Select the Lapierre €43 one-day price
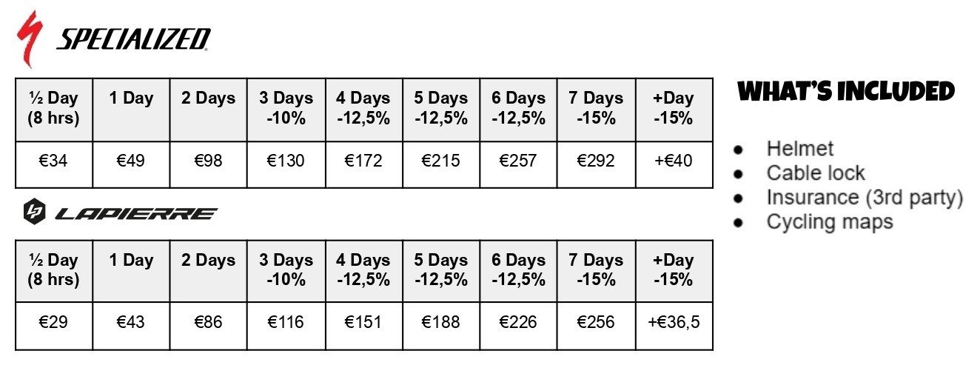Viewport: 980px width, 385px height. pos(131,322)
